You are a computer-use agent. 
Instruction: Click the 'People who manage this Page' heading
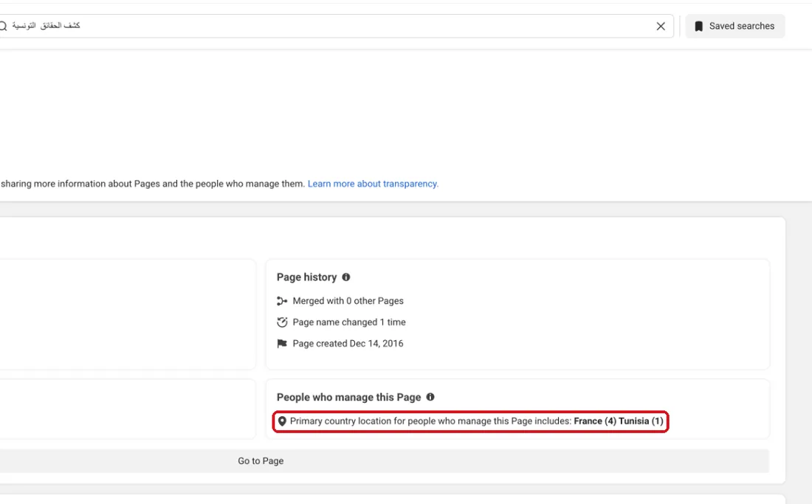pos(348,398)
